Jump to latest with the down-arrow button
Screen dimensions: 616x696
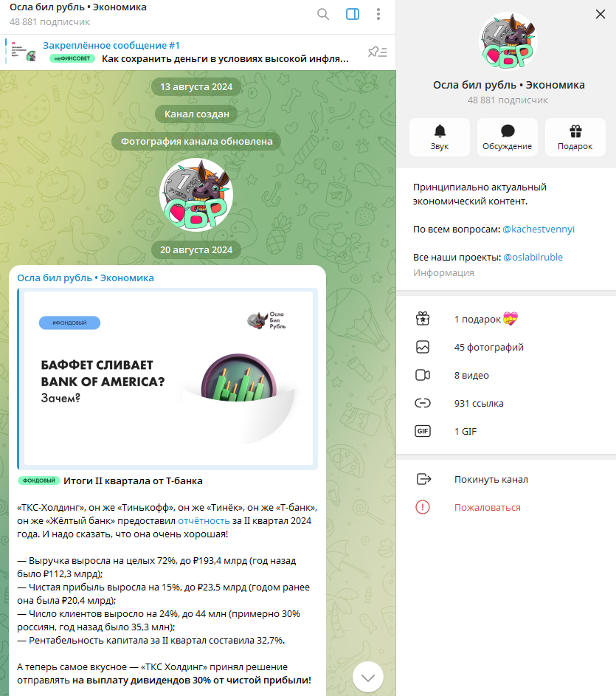368,677
